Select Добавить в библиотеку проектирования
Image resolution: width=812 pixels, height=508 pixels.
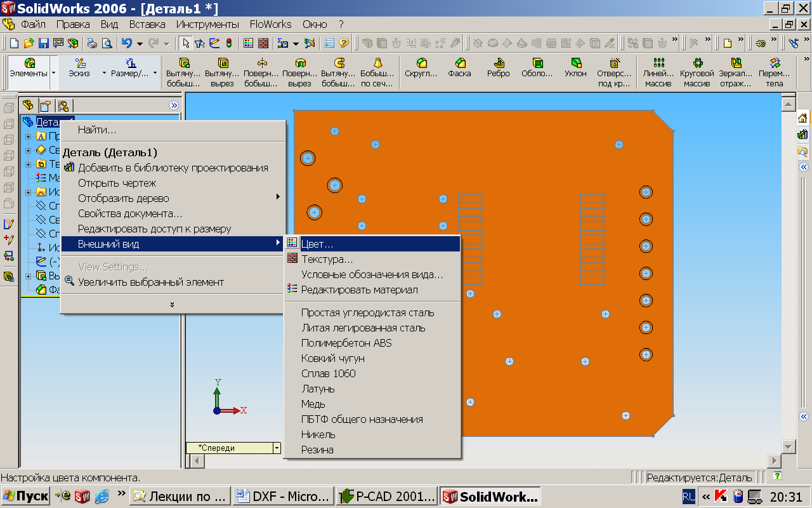[172, 168]
